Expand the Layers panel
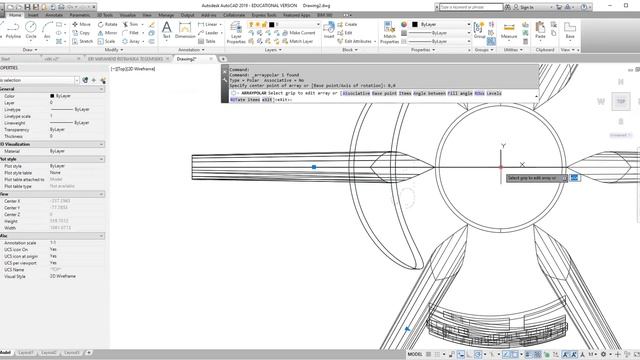The image size is (640, 360). click(x=273, y=50)
